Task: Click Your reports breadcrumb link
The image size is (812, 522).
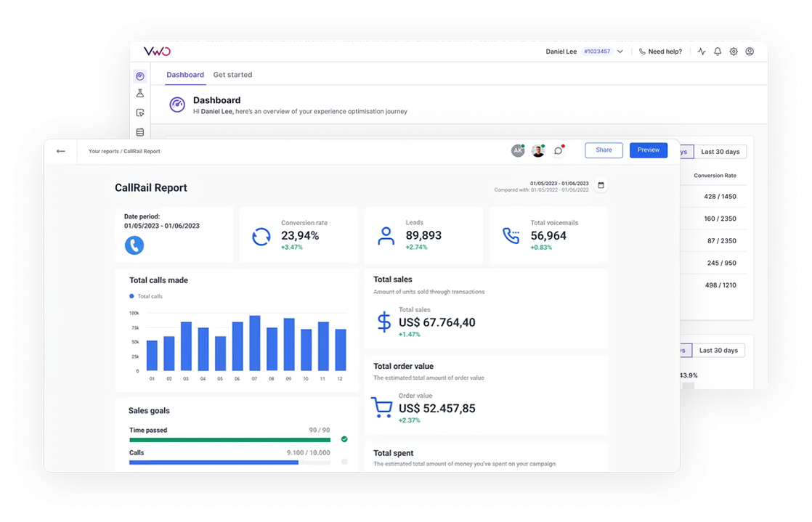Action: pos(104,151)
